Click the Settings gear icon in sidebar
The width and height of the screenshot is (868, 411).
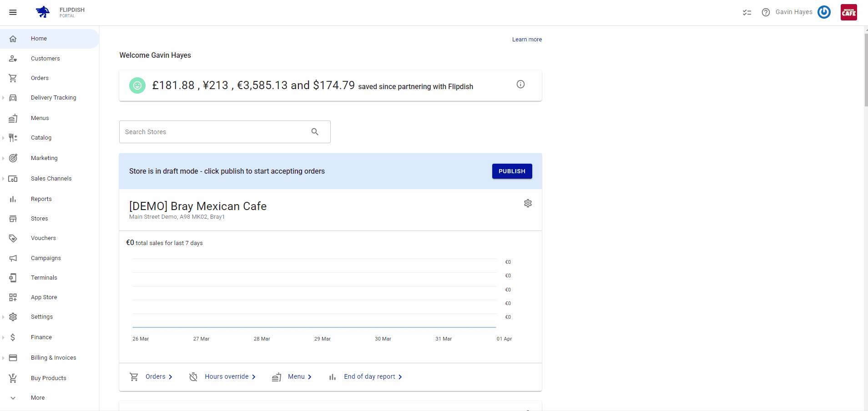tap(13, 317)
